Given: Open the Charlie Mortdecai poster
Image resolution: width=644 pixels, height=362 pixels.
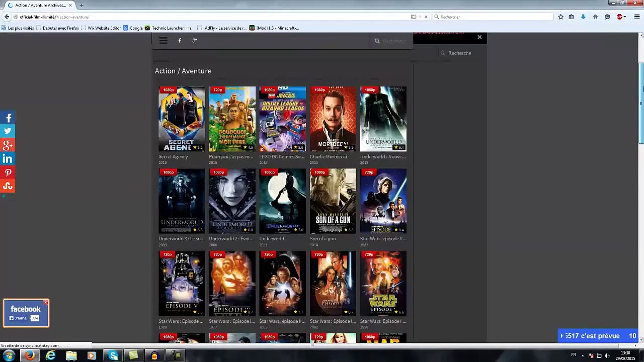Looking at the screenshot, I should pos(333,119).
